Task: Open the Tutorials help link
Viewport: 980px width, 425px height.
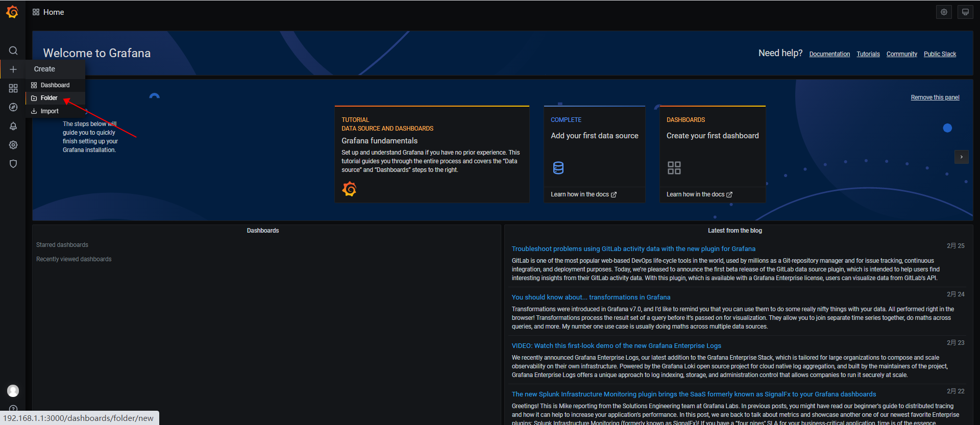Action: point(868,54)
